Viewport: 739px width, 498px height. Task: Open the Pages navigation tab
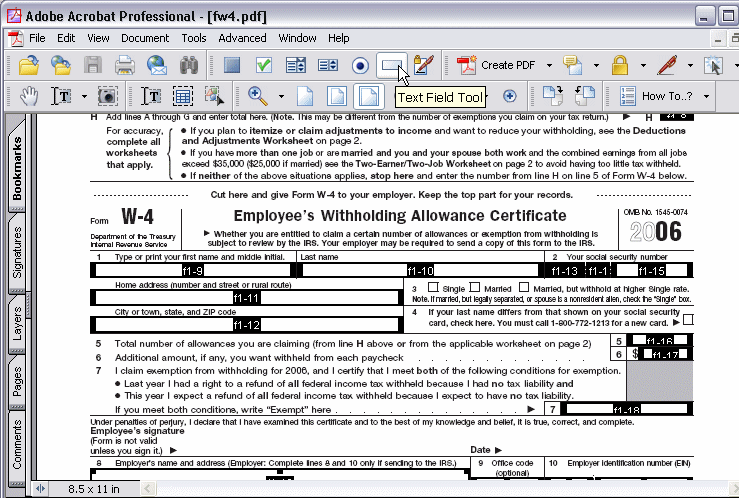17,382
